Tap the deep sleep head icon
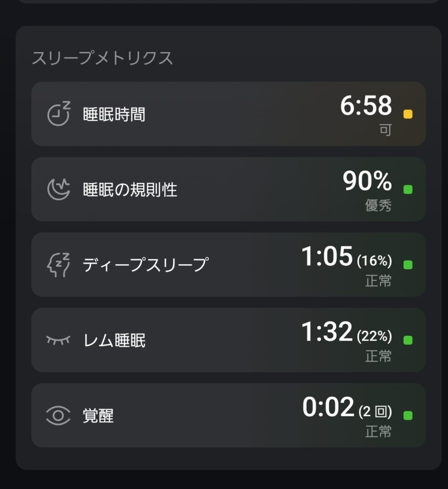This screenshot has height=489, width=448. [58, 265]
